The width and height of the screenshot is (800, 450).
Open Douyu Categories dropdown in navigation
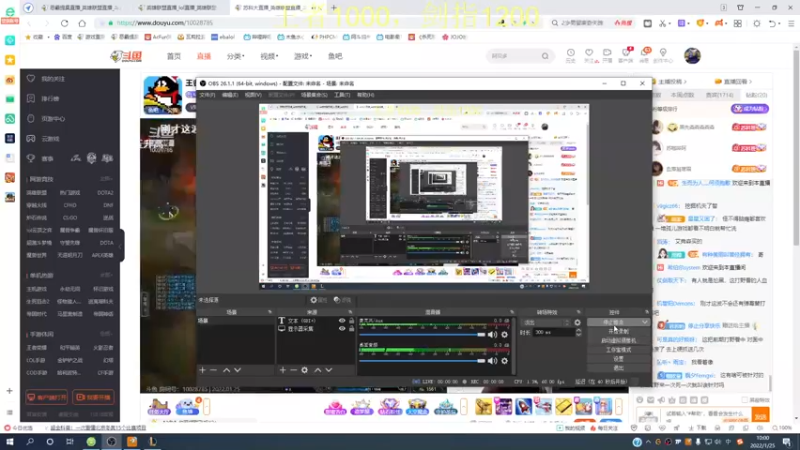(x=235, y=56)
